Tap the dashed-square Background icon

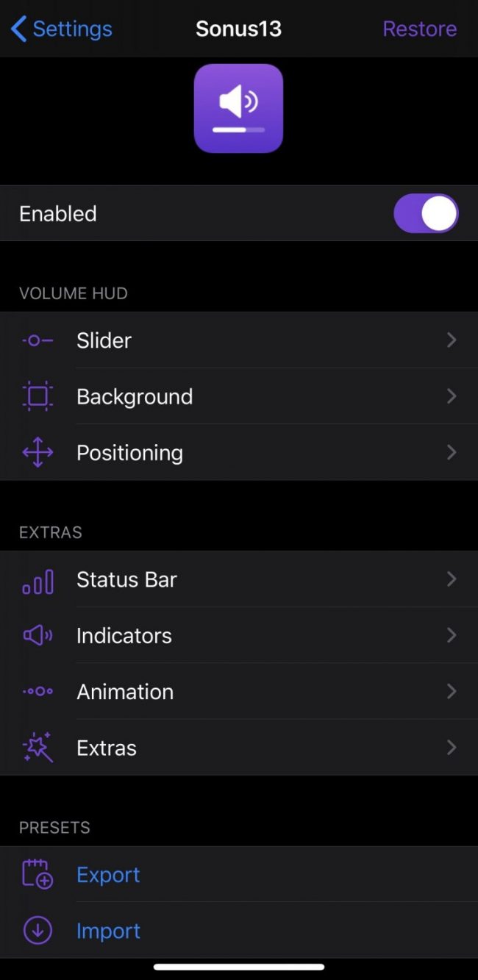pos(38,396)
